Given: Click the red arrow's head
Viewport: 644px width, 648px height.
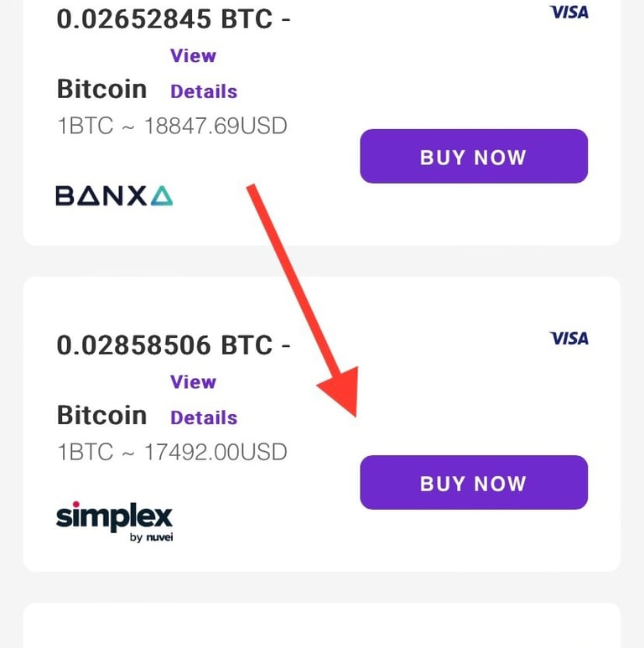Looking at the screenshot, I should click(342, 392).
